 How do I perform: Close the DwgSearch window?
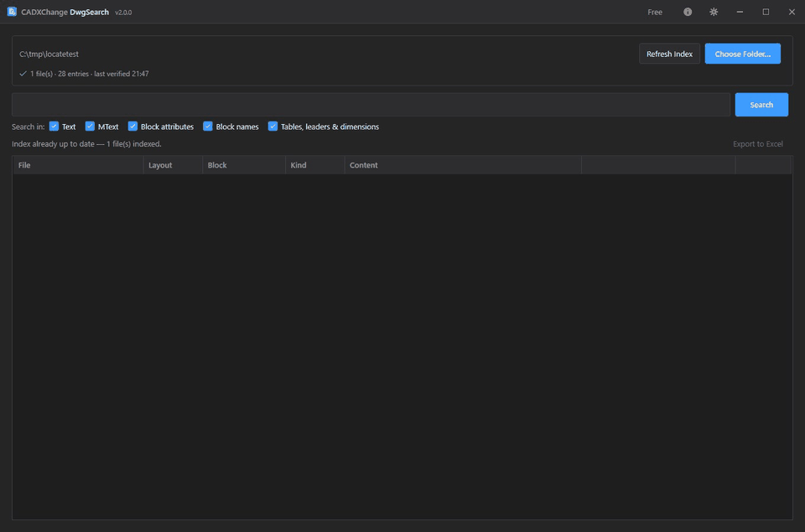pyautogui.click(x=792, y=12)
